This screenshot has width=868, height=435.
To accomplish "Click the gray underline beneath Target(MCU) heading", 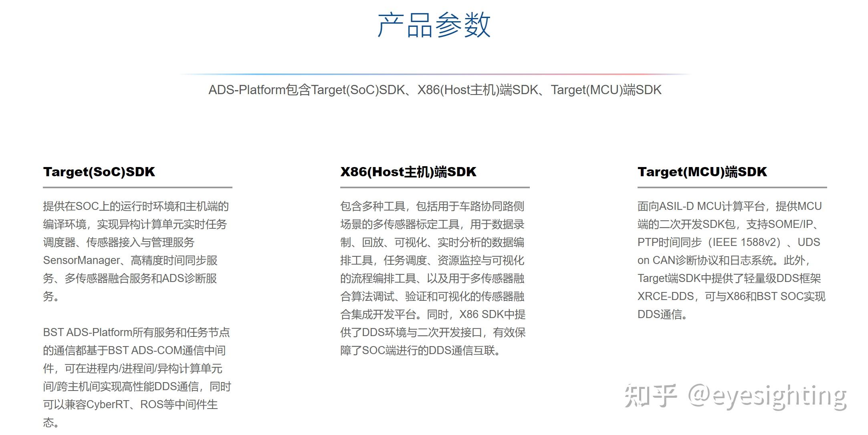I will 732,187.
